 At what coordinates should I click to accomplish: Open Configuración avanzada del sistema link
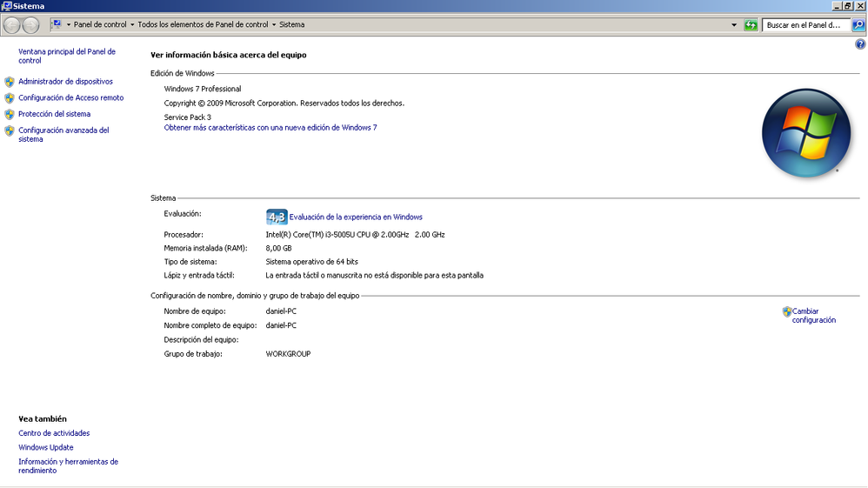(63, 135)
